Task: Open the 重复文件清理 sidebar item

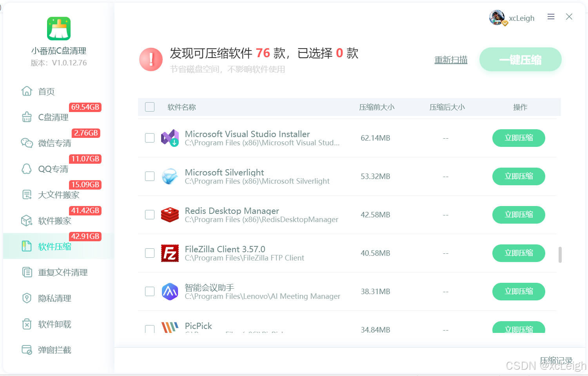Action: (x=59, y=272)
